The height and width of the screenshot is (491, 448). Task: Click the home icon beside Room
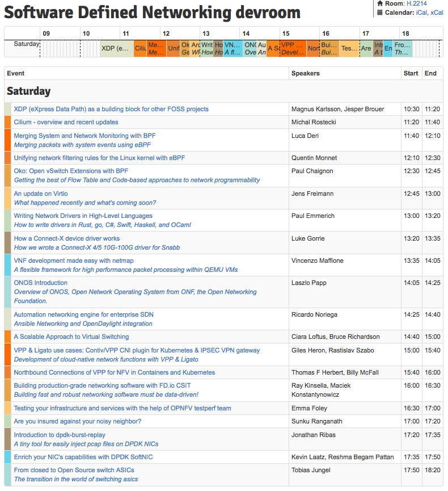point(380,3)
